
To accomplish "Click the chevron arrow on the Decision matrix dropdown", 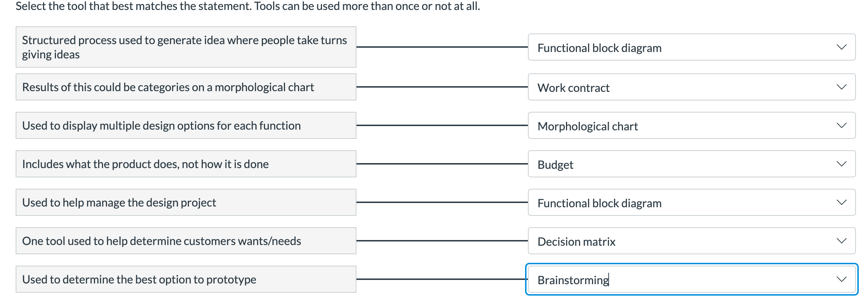I will [x=841, y=241].
